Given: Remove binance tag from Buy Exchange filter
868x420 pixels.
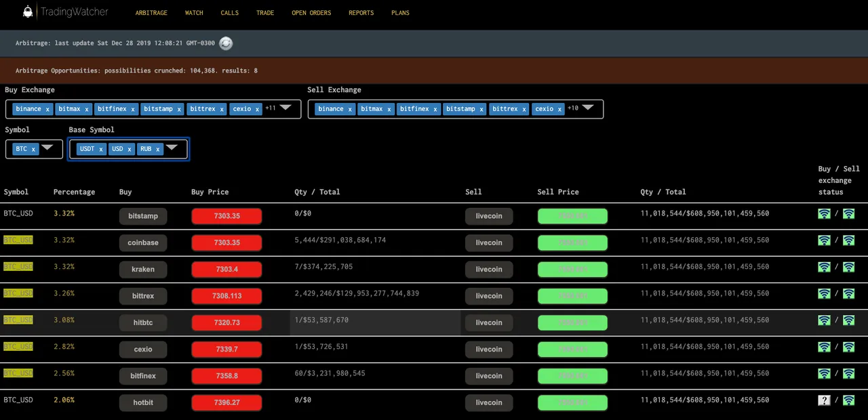Looking at the screenshot, I should click(47, 109).
